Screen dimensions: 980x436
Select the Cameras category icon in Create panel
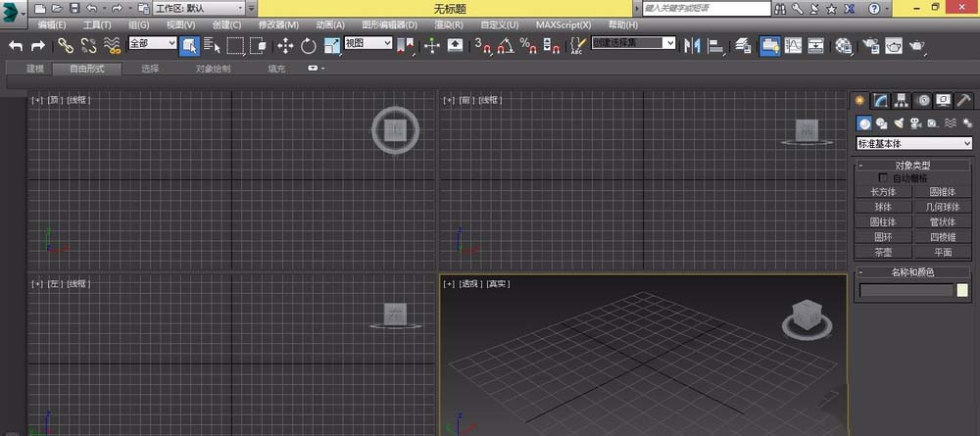915,123
